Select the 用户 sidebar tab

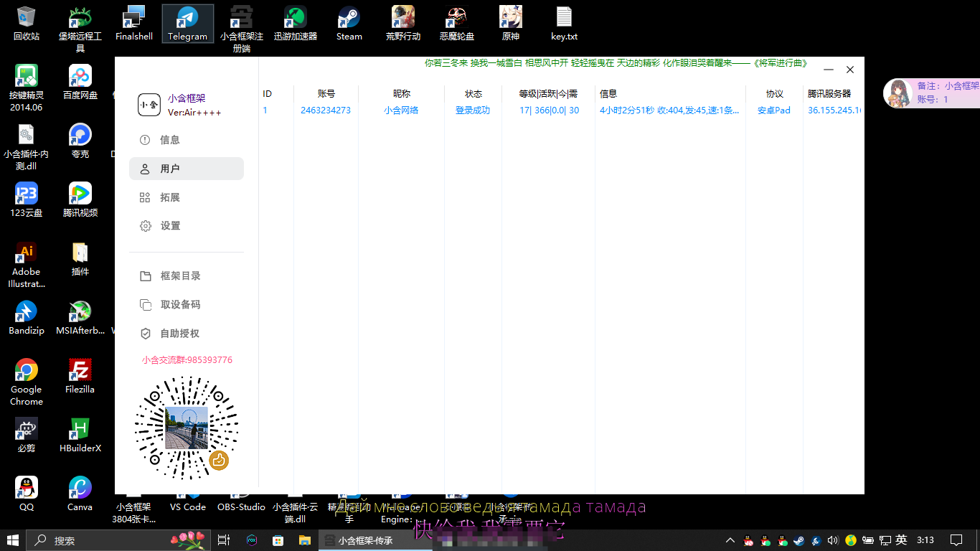tap(169, 169)
